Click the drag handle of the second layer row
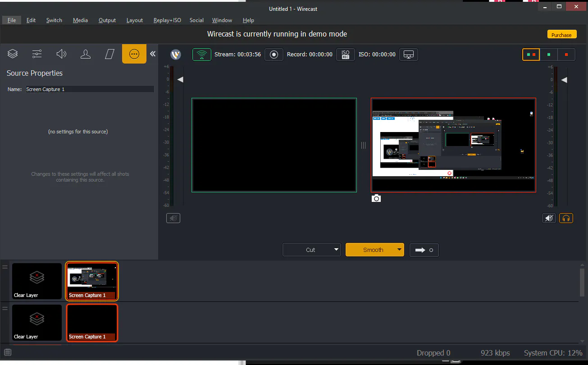This screenshot has width=588, height=365. [x=5, y=309]
